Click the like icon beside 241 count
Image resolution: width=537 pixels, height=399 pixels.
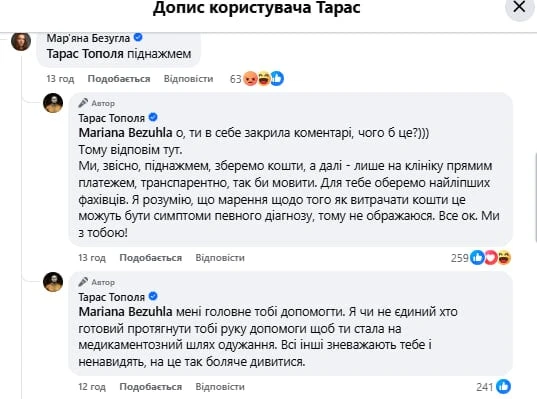coord(503,387)
